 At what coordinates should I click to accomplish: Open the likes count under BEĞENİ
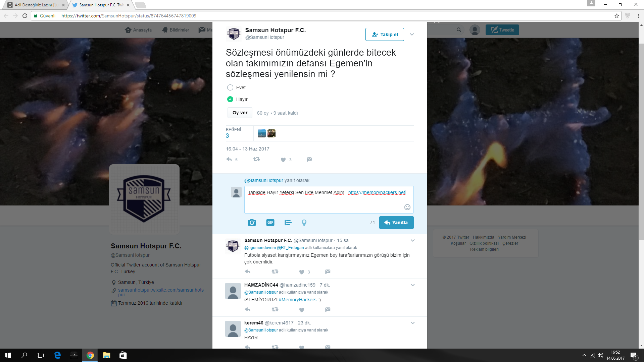coord(228,136)
